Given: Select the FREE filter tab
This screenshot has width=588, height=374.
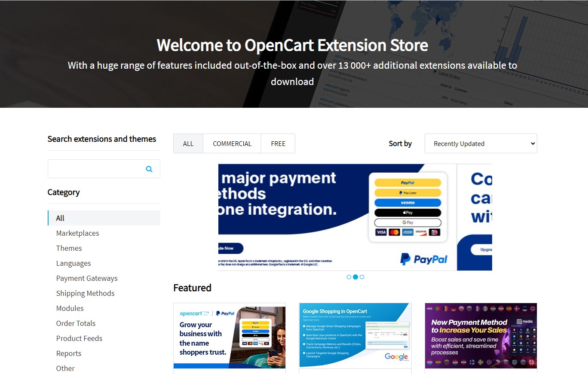Looking at the screenshot, I should pyautogui.click(x=278, y=143).
